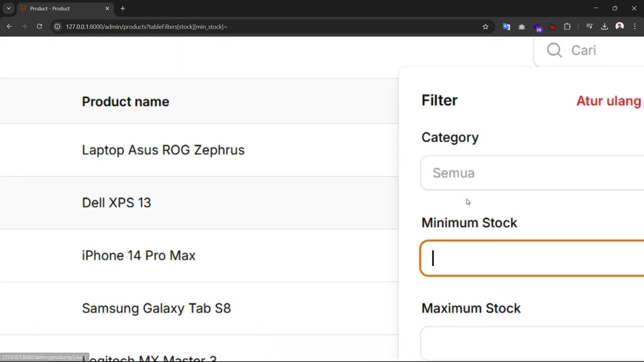The width and height of the screenshot is (644, 362).
Task: Click the Minimum Stock label
Action: click(469, 223)
